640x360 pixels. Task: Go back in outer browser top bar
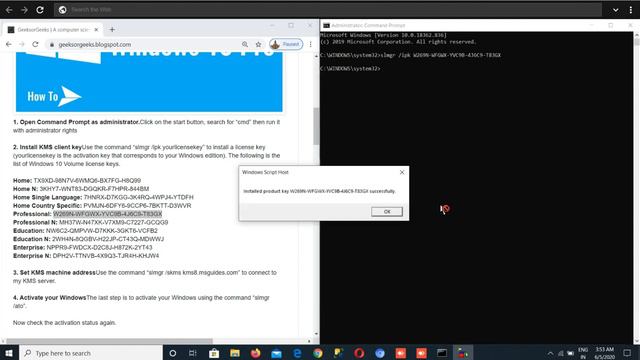tap(9, 9)
